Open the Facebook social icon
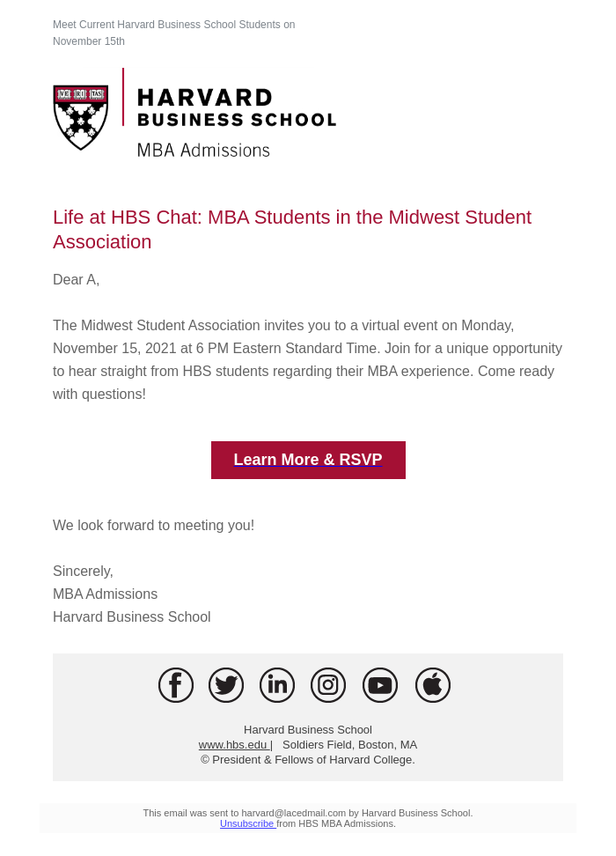Image resolution: width=616 pixels, height=856 pixels. coord(176,685)
